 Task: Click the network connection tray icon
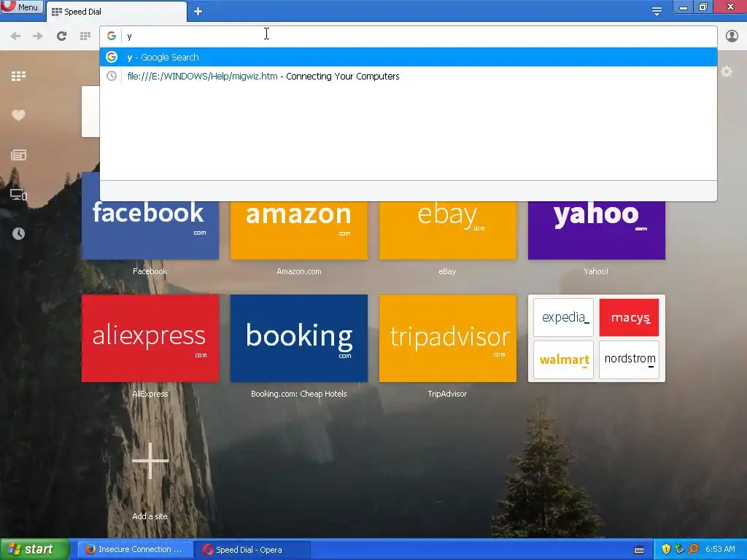tap(679, 549)
